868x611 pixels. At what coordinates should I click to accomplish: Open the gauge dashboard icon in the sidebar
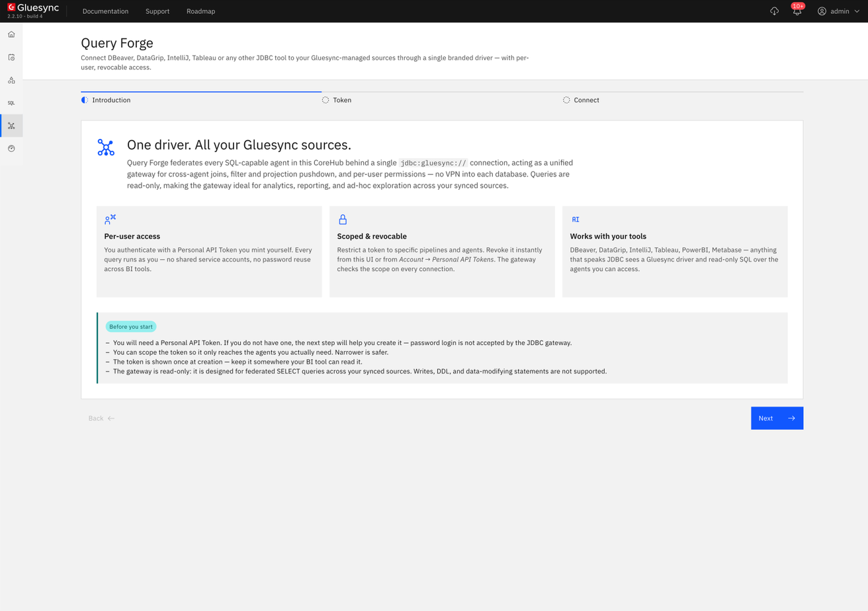point(11,149)
